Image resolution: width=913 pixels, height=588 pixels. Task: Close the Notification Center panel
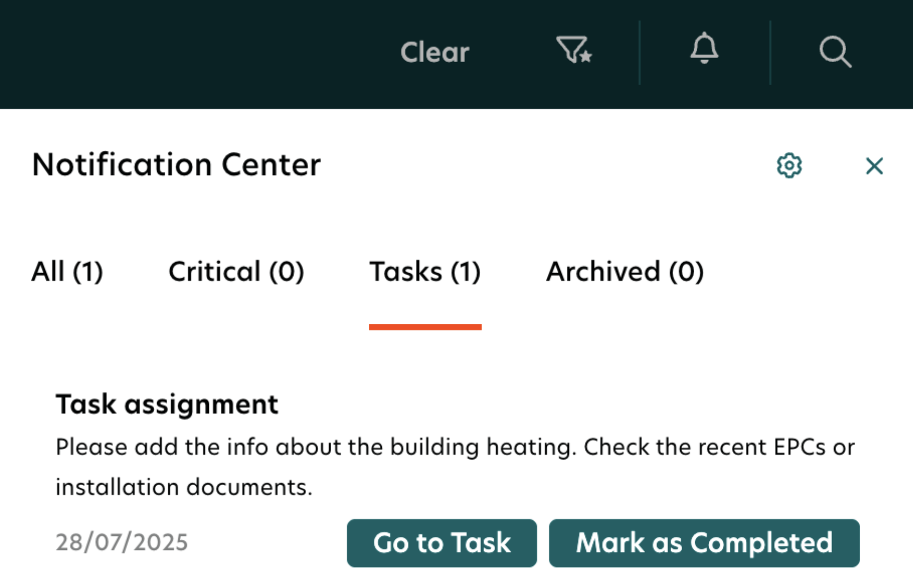tap(874, 166)
